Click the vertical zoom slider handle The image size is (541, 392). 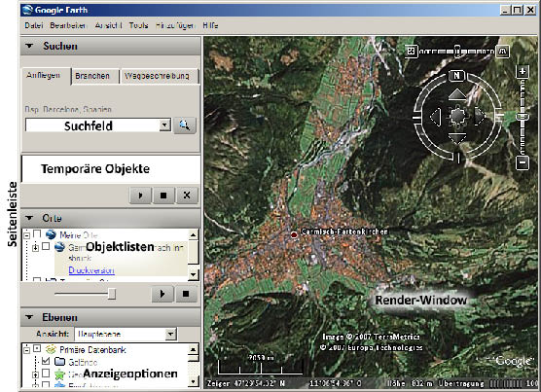pos(523,117)
